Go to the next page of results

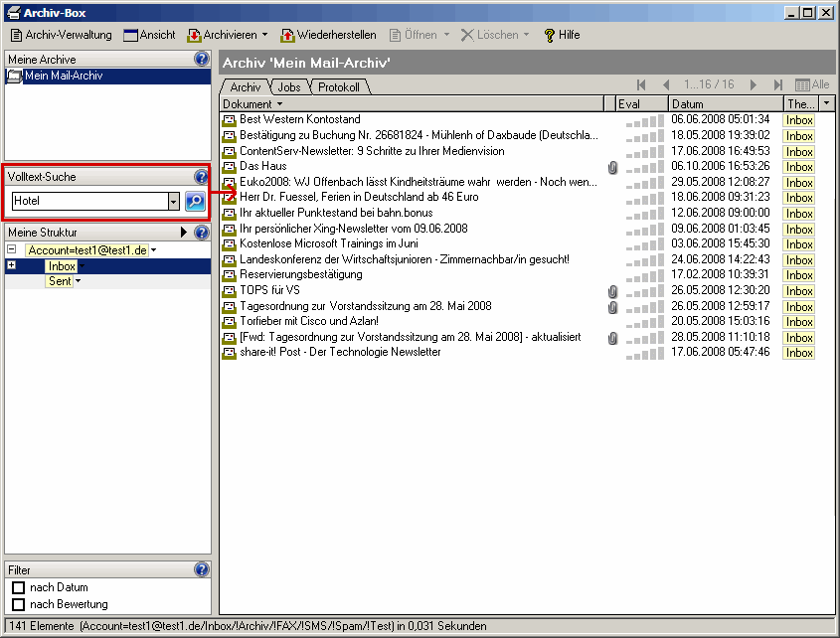[754, 85]
